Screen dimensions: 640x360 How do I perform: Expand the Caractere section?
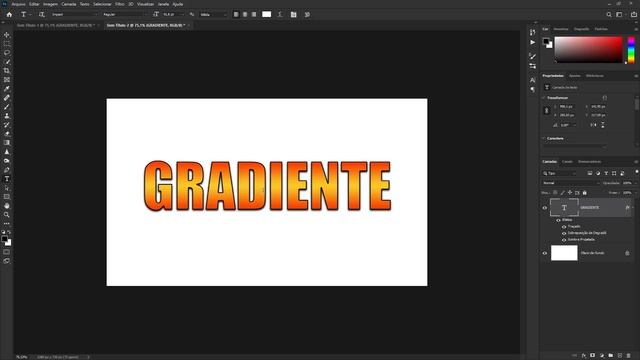click(x=544, y=139)
